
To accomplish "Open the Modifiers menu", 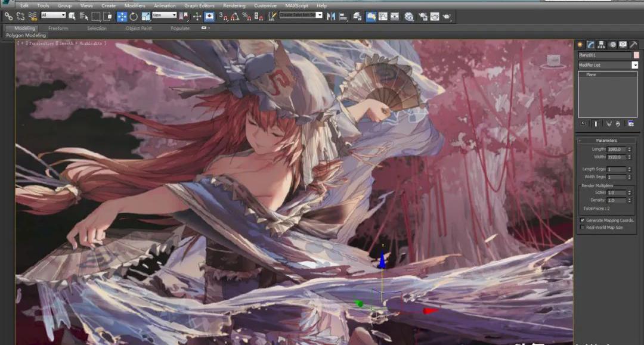I will [135, 6].
